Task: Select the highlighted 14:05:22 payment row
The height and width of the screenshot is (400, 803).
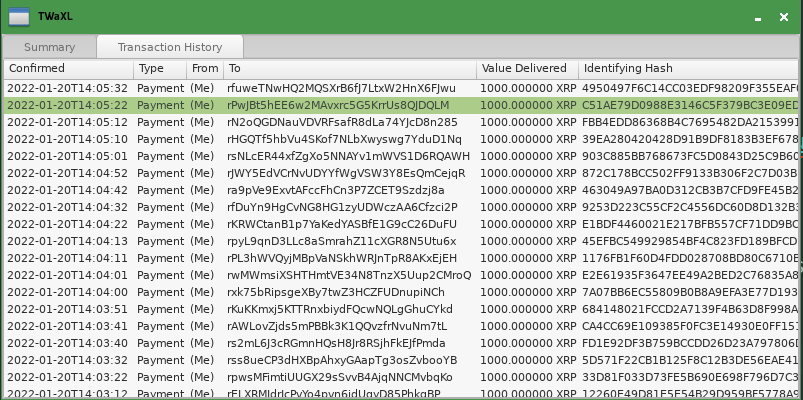Action: (x=68, y=105)
